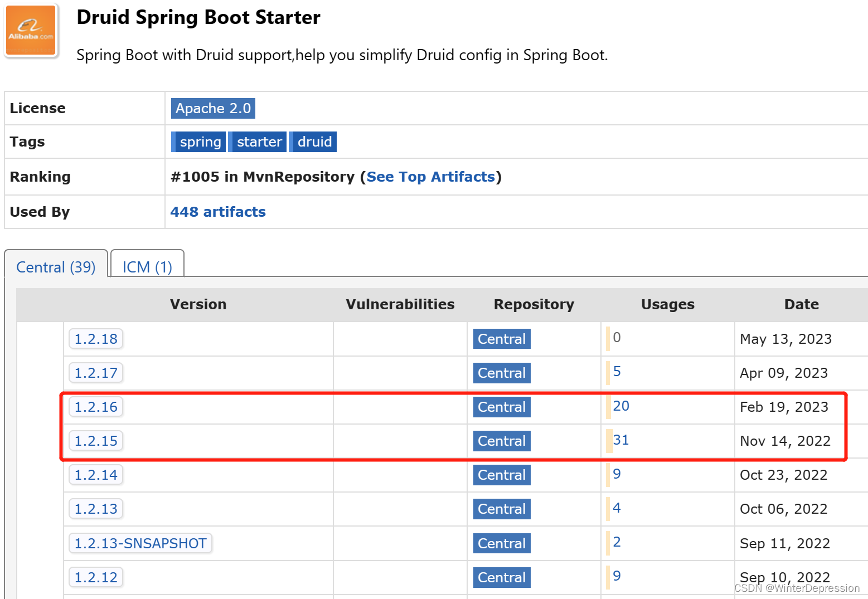Open See Top Artifacts link

coord(431,177)
